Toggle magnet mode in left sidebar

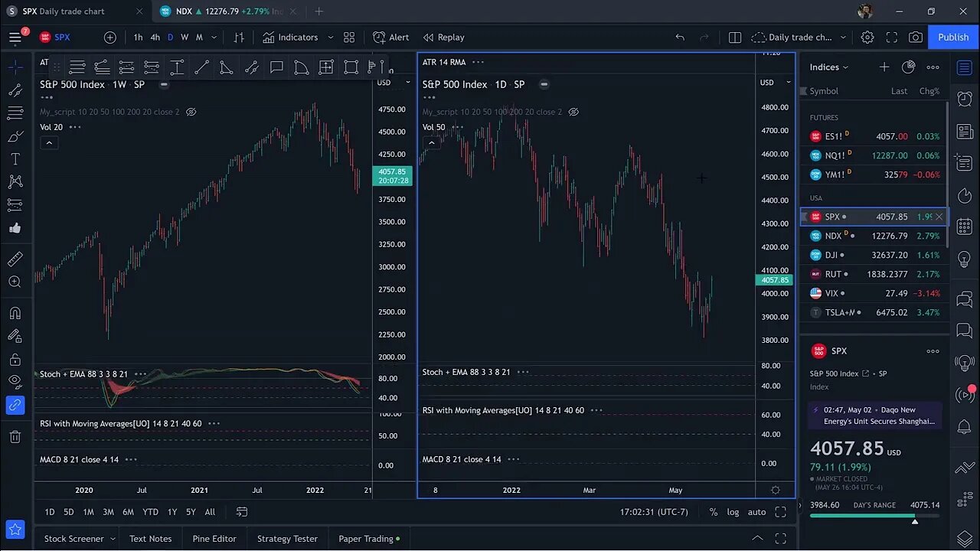click(x=15, y=313)
